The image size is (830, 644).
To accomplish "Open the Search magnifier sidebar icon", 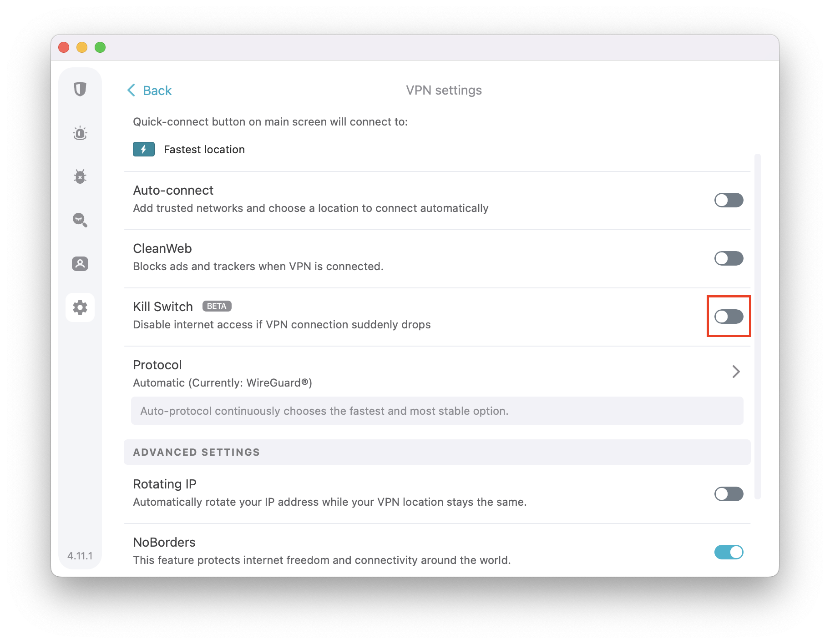I will pos(80,220).
